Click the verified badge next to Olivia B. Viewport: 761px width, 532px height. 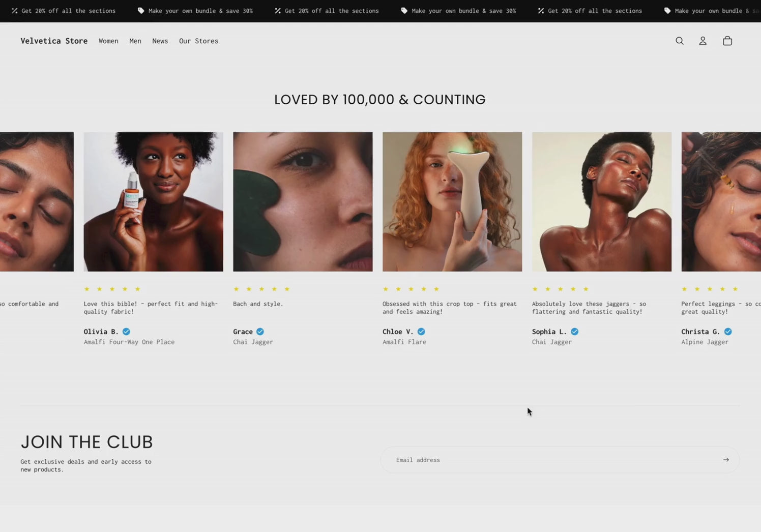point(126,331)
